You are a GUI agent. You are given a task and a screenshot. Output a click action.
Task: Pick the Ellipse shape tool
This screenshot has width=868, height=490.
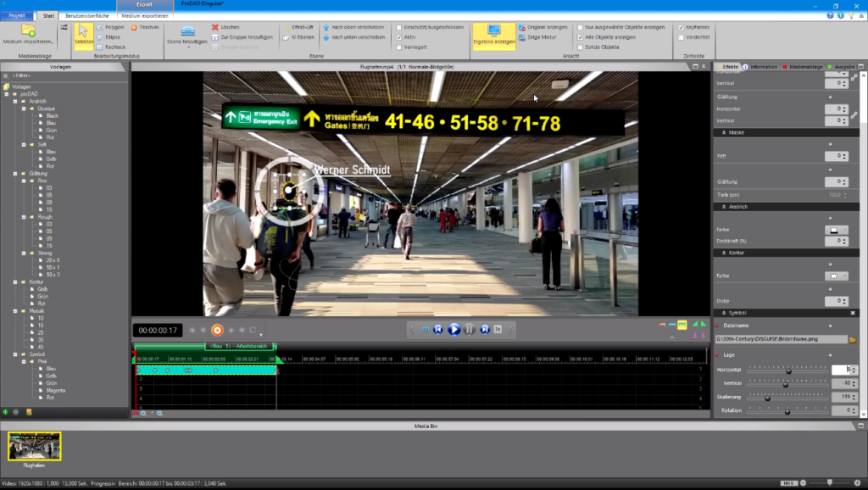coord(109,37)
